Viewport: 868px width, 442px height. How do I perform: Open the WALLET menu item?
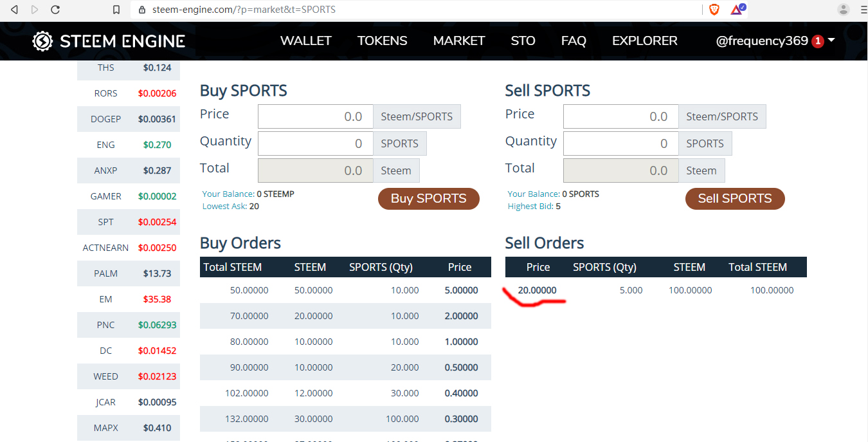coord(305,41)
